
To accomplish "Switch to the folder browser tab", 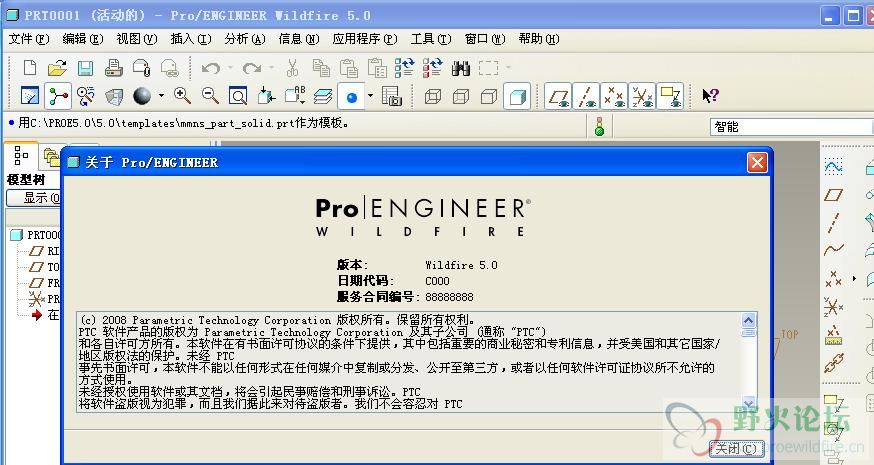I will (x=51, y=158).
